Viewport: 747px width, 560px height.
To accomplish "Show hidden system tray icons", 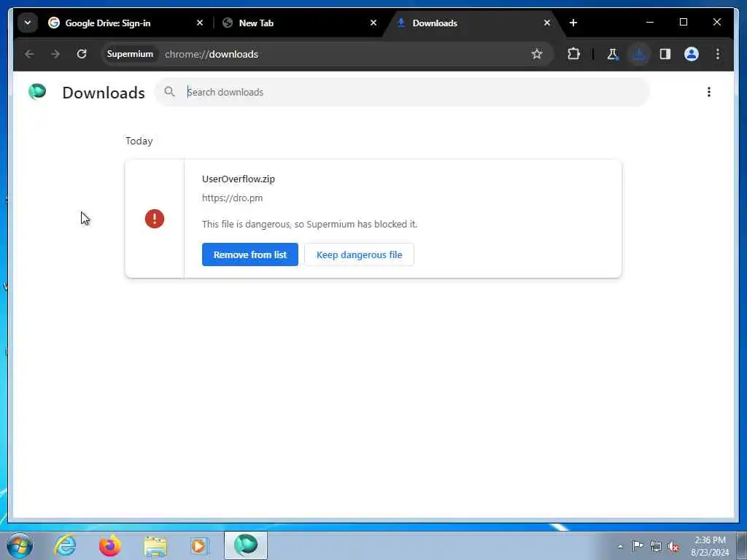I will [x=620, y=547].
